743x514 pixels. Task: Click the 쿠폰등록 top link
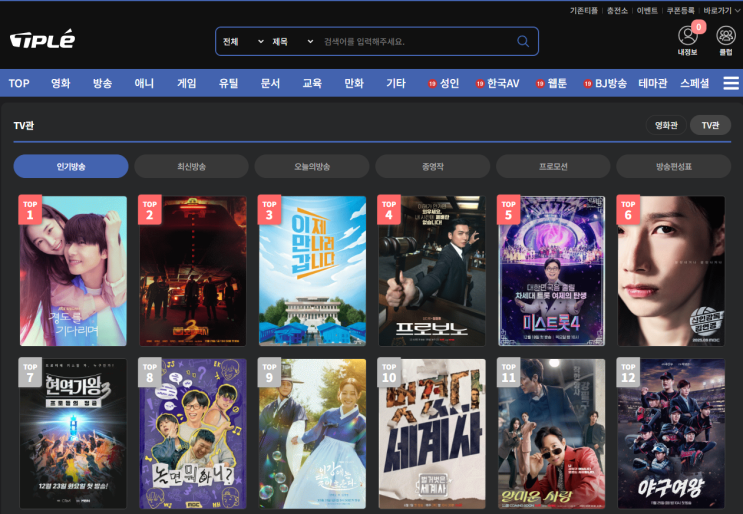680,10
